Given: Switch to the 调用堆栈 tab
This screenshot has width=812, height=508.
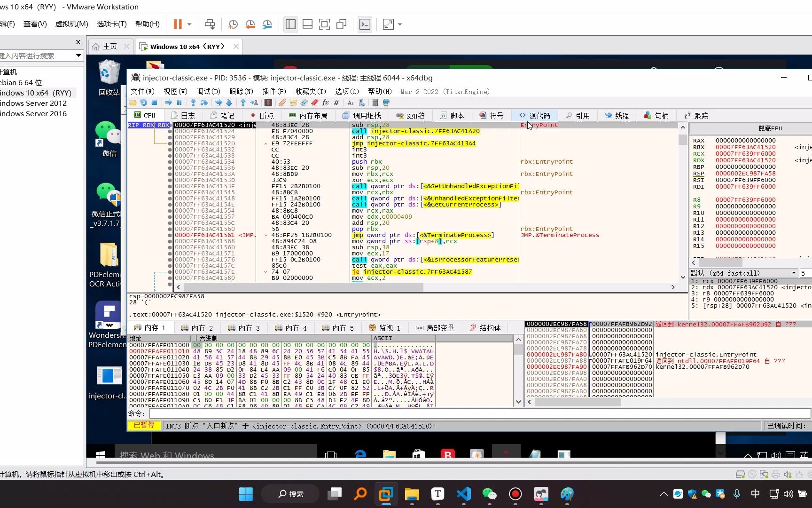Looking at the screenshot, I should pyautogui.click(x=362, y=116).
